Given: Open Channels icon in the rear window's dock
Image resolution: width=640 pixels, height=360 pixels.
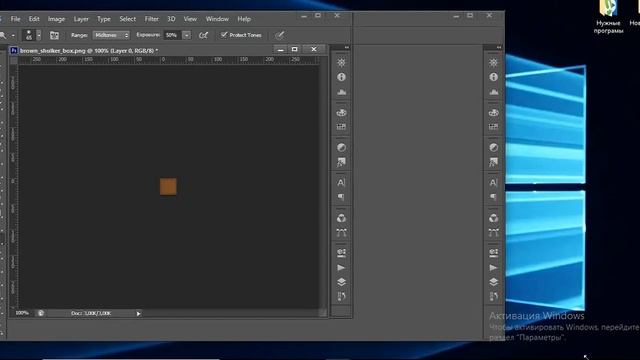Looking at the screenshot, I should click(493, 218).
